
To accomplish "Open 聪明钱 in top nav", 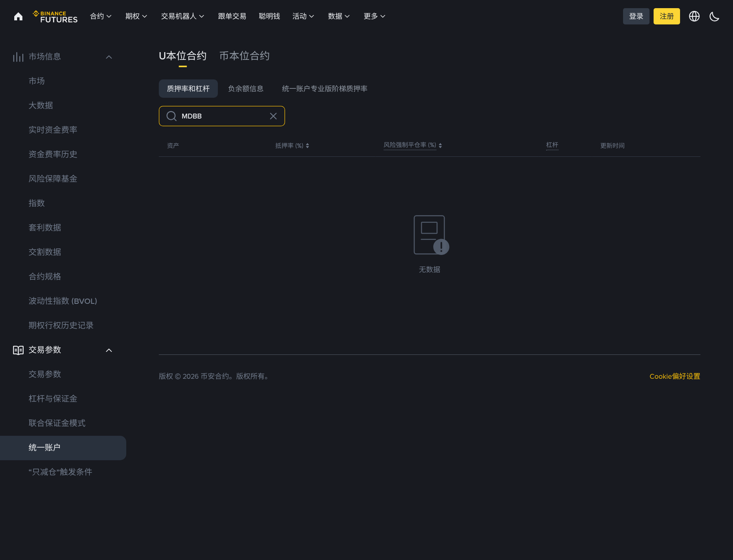I will (x=270, y=16).
